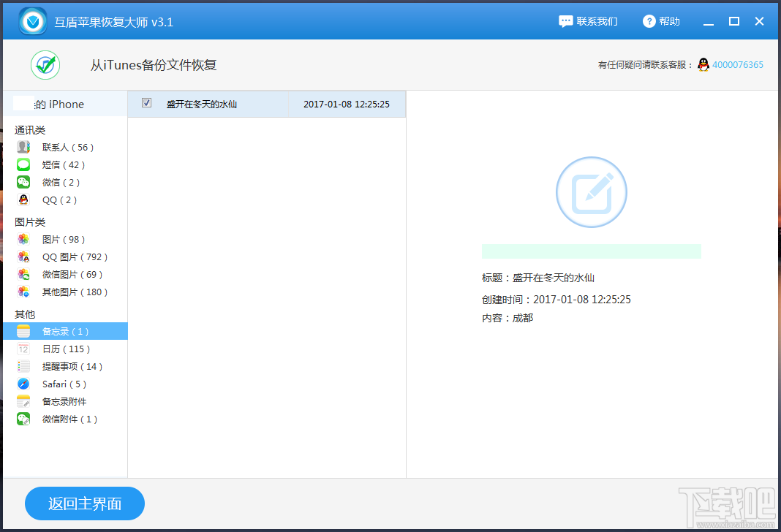781x532 pixels.
Task: Open the 日历 calendar category
Action: click(x=48, y=349)
